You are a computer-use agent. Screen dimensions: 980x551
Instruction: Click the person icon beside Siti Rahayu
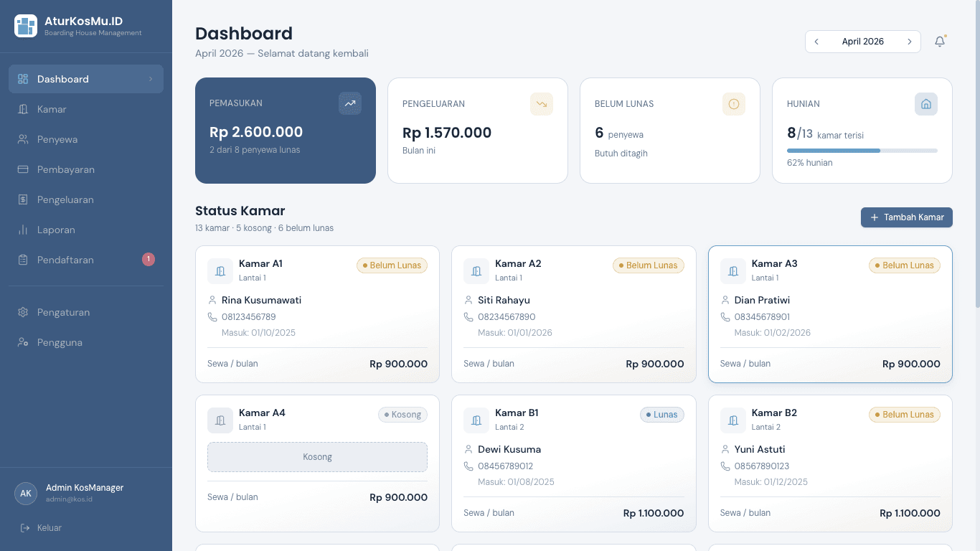pos(468,300)
